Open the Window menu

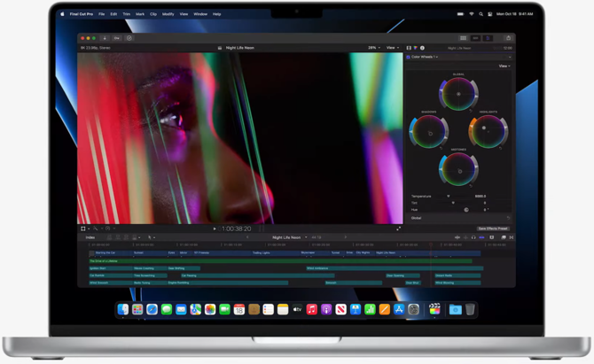click(200, 14)
